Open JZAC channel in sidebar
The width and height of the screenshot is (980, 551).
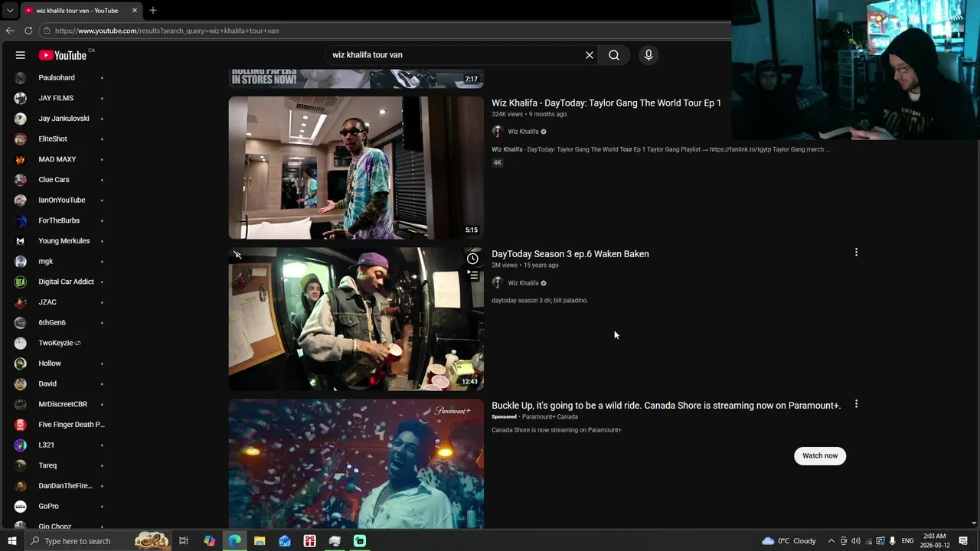pos(60,302)
